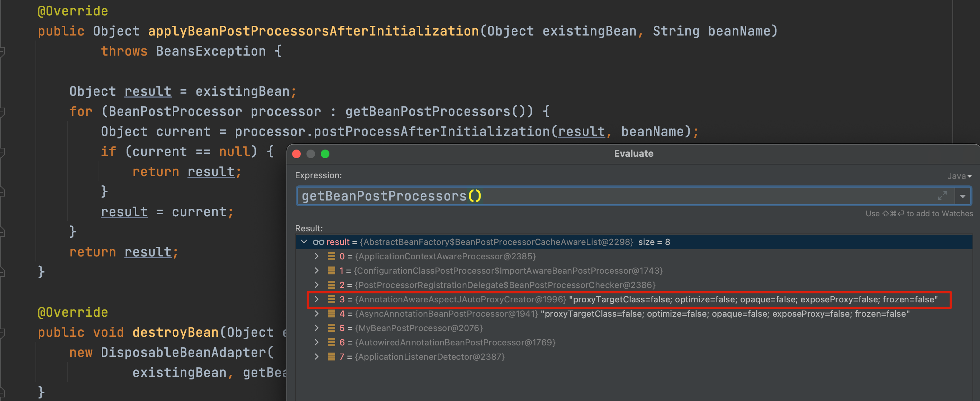This screenshot has height=401, width=980.
Task: Click the first @Override annotation
Action: [x=73, y=11]
